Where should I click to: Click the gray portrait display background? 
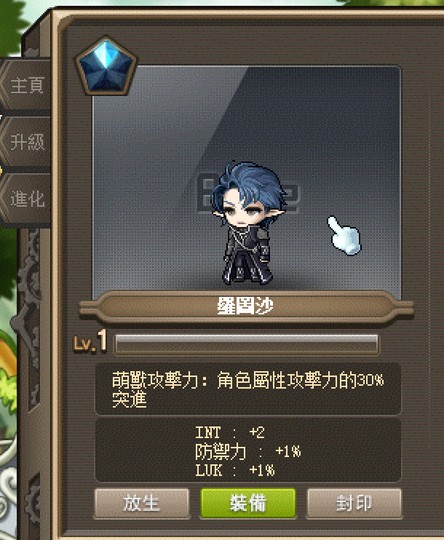click(x=246, y=181)
